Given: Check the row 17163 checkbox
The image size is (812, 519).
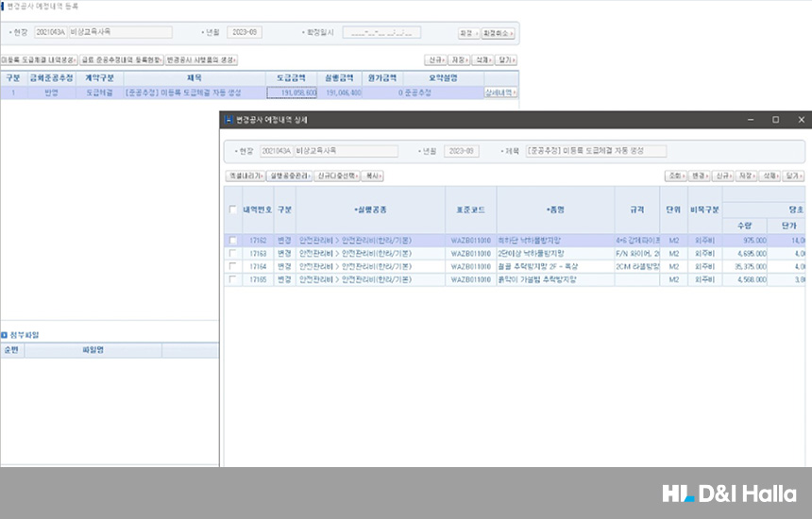Looking at the screenshot, I should pos(233,254).
